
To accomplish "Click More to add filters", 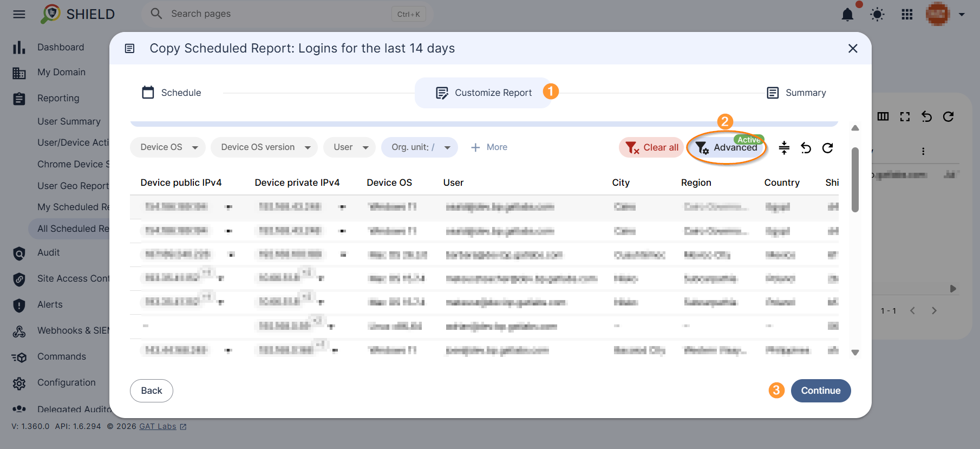I will click(x=489, y=147).
